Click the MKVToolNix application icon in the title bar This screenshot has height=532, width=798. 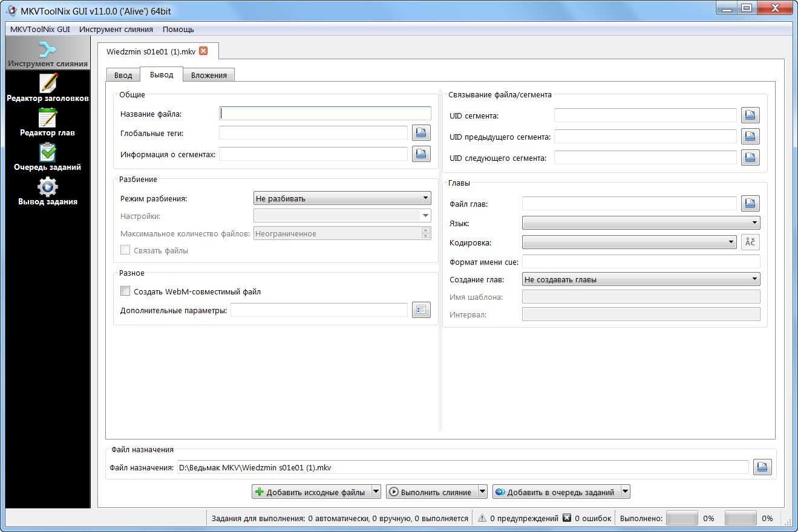coord(10,10)
